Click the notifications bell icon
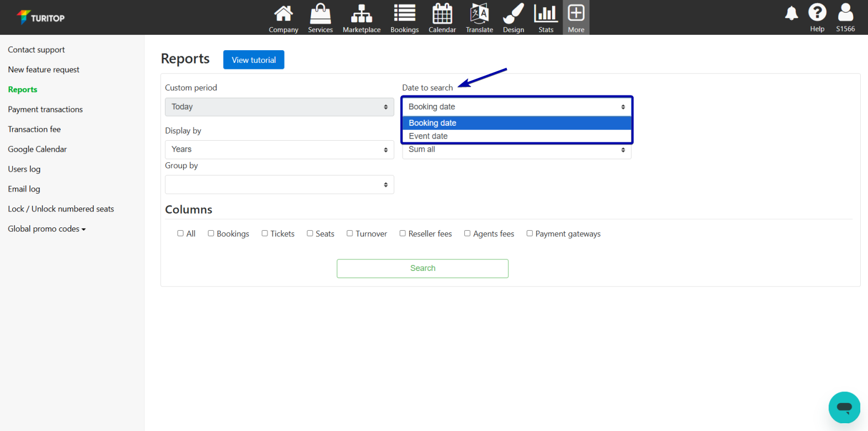This screenshot has width=868, height=431. [x=791, y=13]
